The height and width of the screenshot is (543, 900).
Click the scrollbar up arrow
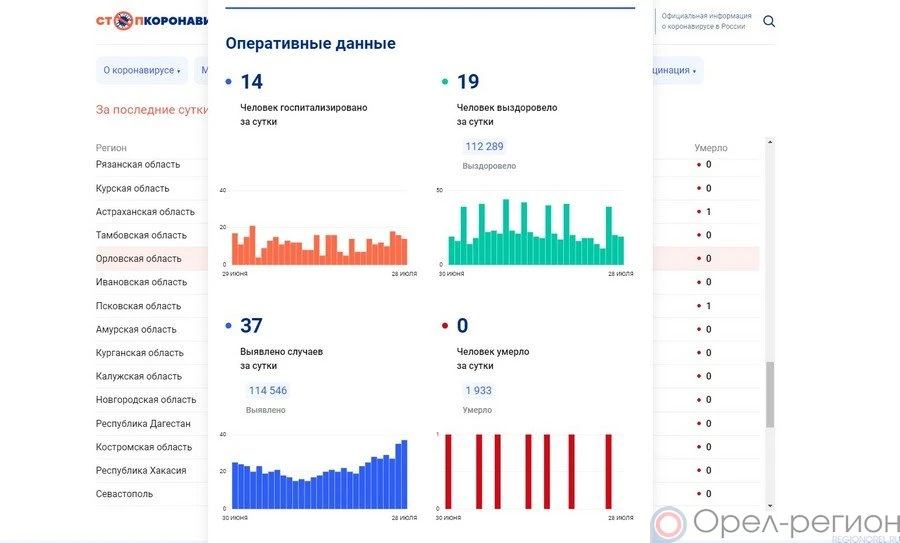click(769, 143)
